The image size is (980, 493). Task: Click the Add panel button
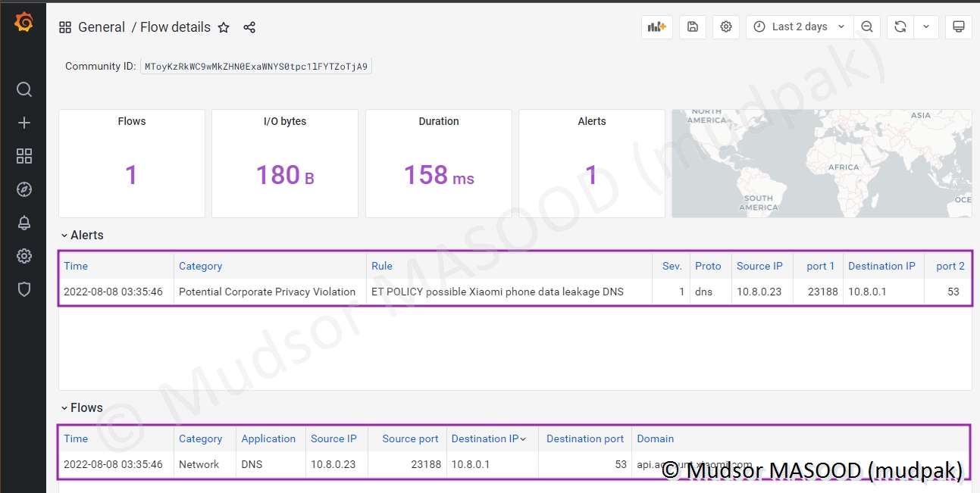coord(656,27)
